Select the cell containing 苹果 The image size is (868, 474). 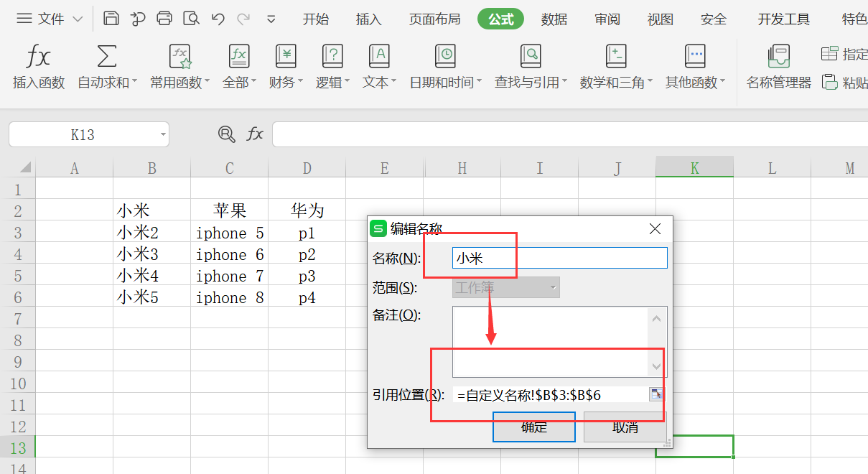(230, 210)
